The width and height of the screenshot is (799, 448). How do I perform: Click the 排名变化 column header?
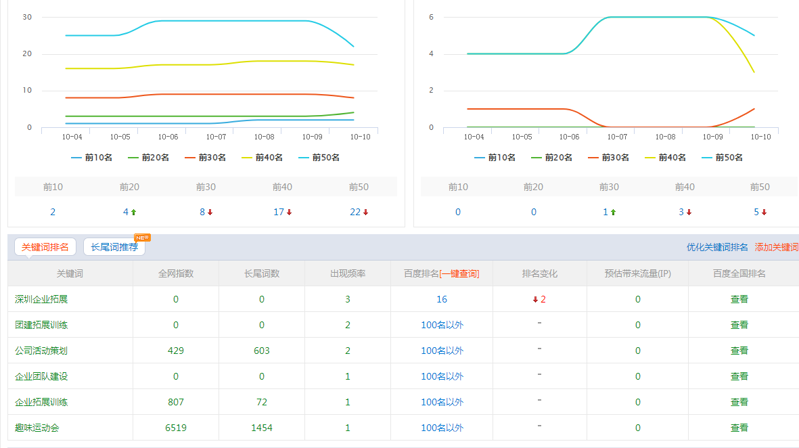coord(540,274)
